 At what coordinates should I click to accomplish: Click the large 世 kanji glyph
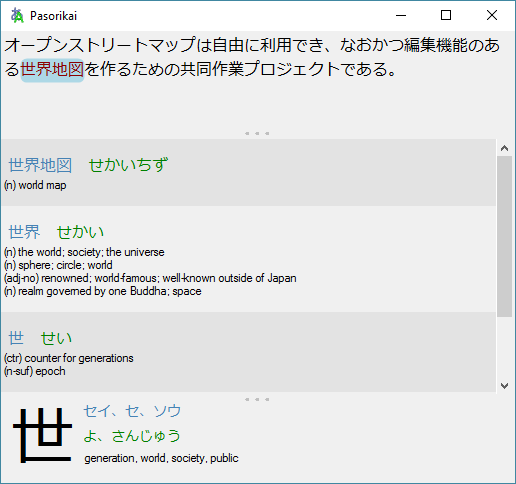(42, 435)
